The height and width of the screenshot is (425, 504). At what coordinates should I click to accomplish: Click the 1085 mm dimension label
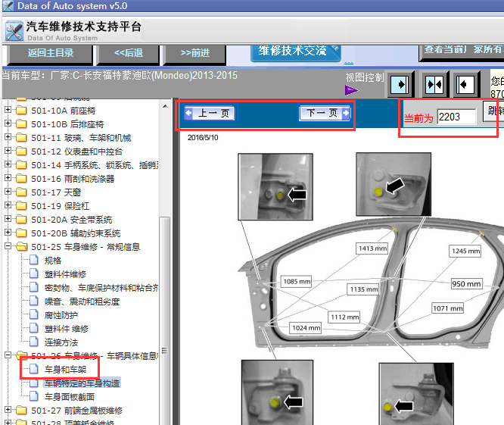pos(297,282)
